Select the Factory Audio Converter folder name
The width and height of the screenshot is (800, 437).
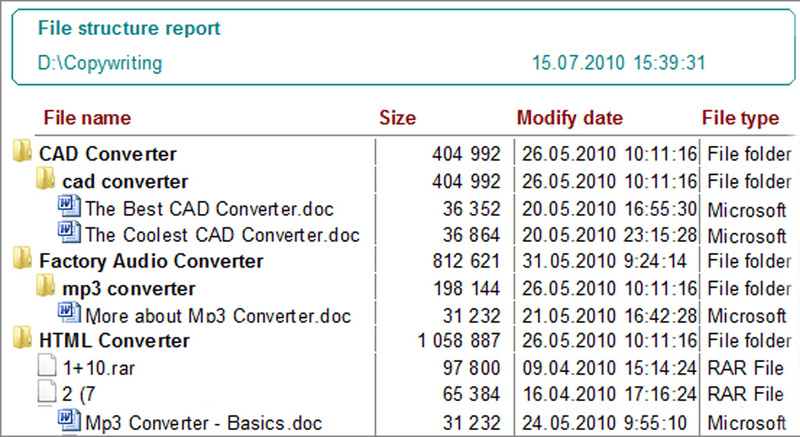151,261
